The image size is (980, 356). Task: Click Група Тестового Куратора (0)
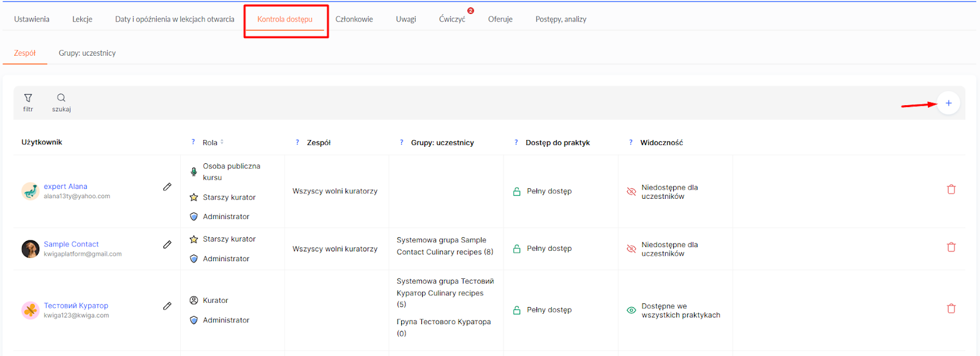[x=443, y=327]
